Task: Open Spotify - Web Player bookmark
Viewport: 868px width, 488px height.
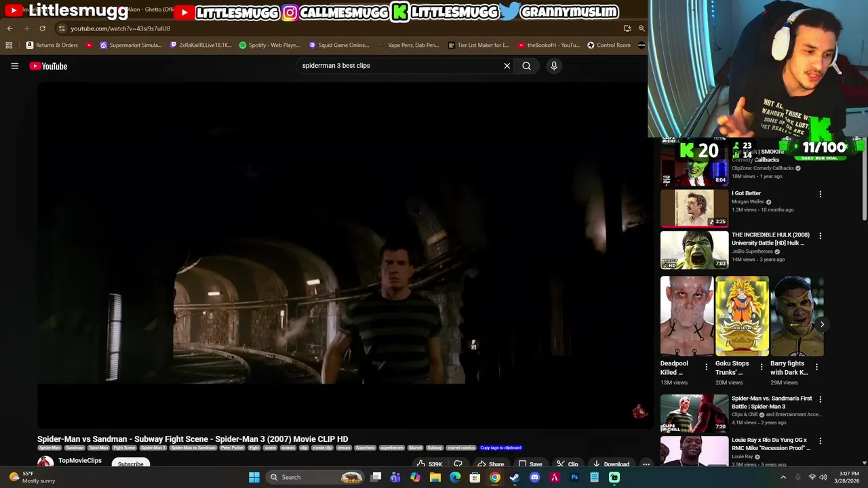Action: point(269,45)
